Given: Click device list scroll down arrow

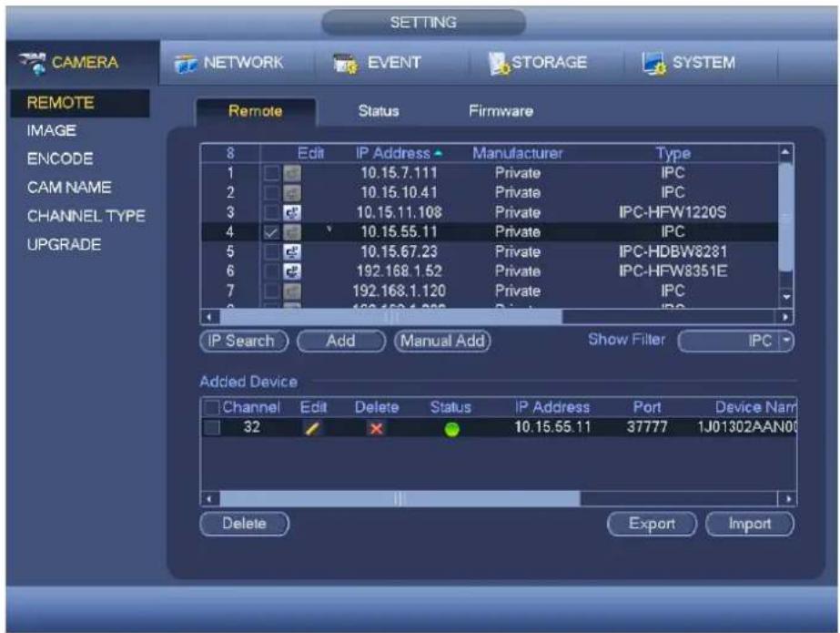Looking at the screenshot, I should 786,296.
